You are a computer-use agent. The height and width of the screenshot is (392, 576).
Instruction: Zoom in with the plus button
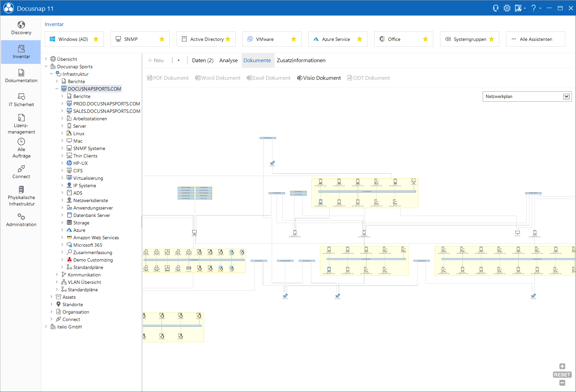[562, 366]
